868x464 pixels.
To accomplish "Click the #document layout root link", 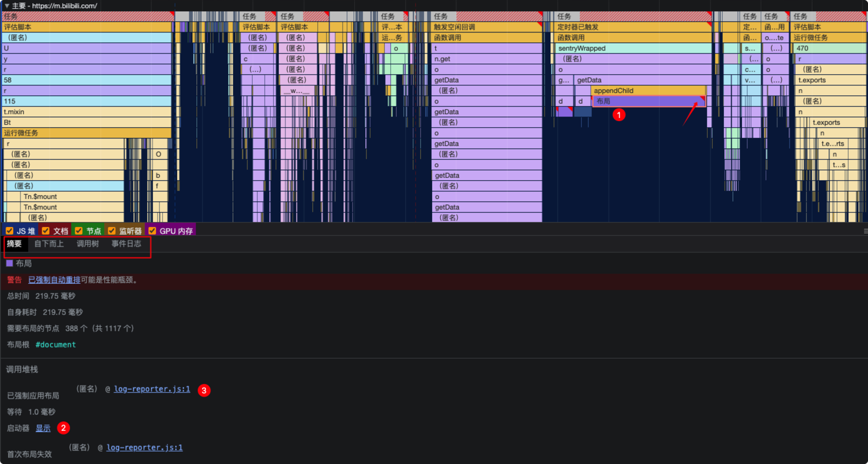I will 55,344.
